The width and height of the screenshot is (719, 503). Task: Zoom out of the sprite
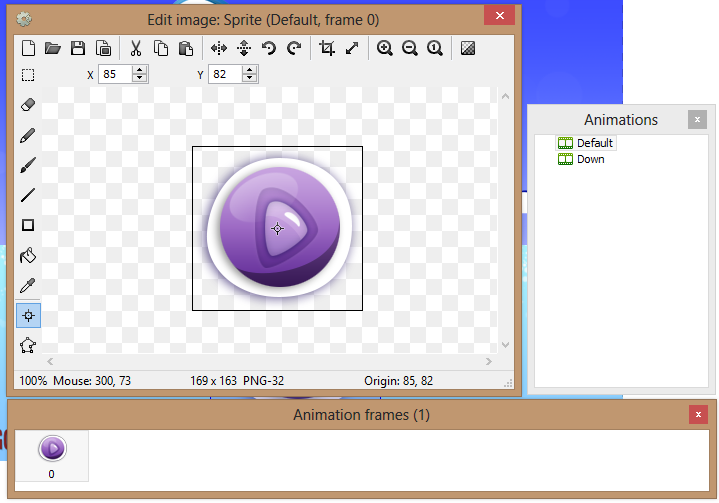(409, 48)
